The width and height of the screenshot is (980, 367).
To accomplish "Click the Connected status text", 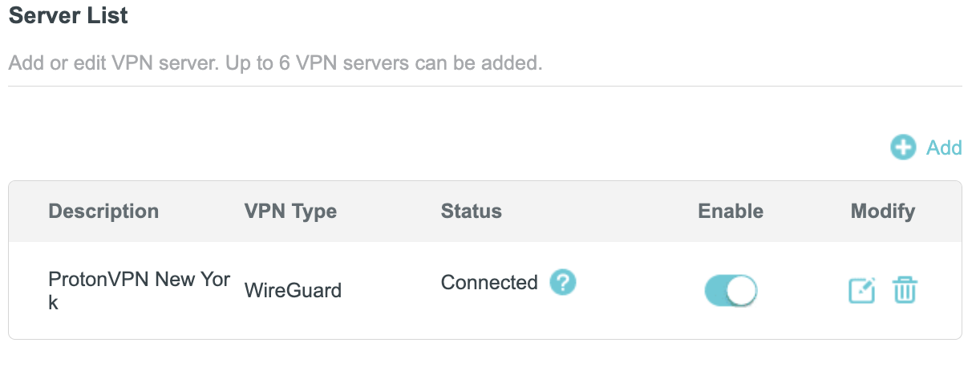I will 489,282.
